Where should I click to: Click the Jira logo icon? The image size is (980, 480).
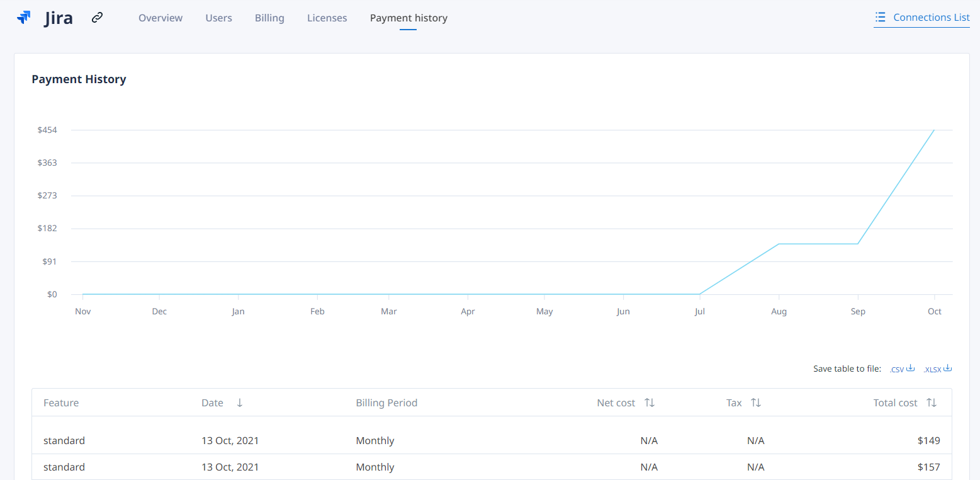coord(24,18)
